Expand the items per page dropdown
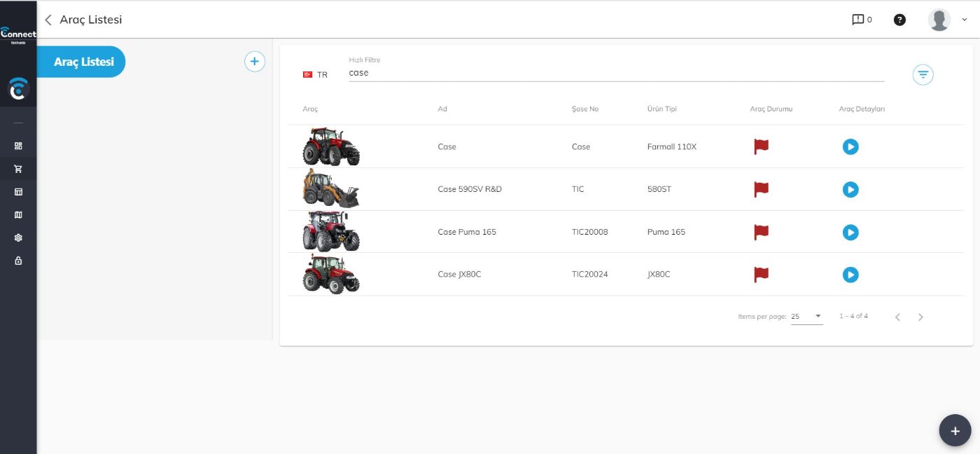Screen dimensions: 980x454 tap(806, 317)
